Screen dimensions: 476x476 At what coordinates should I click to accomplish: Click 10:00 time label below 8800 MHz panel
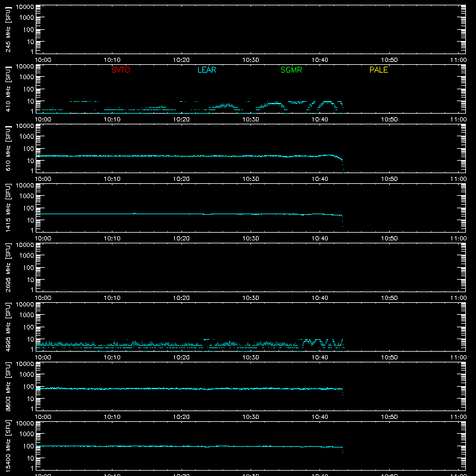[x=43, y=417]
